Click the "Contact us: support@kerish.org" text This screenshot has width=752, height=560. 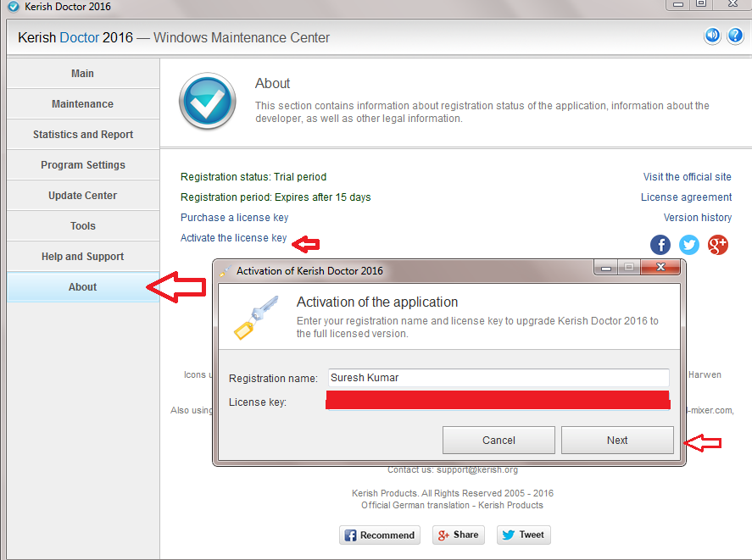[x=453, y=470]
